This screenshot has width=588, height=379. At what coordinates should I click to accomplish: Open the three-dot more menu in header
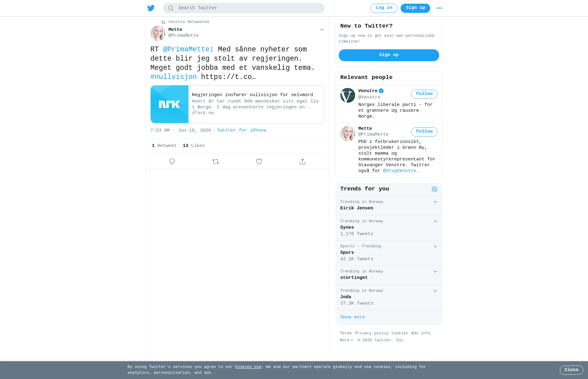click(439, 8)
